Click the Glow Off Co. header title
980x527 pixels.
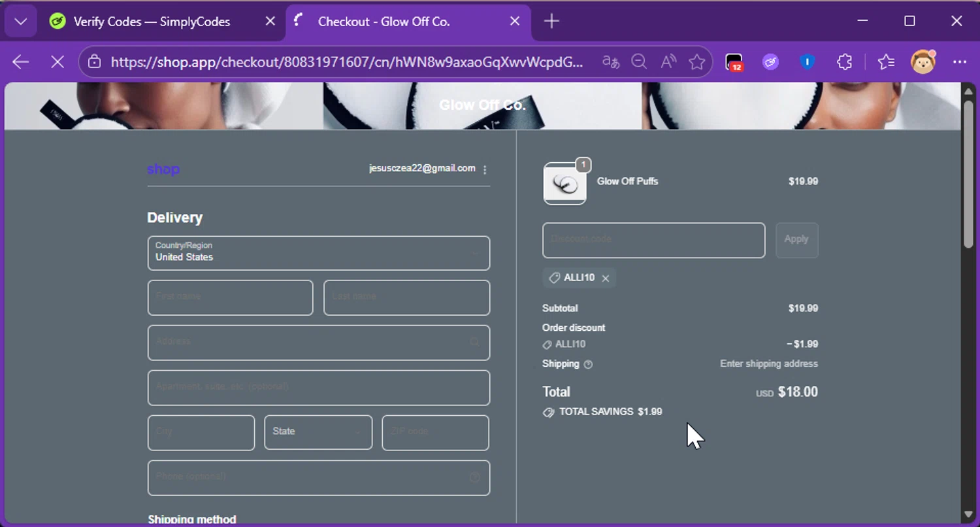coord(482,105)
